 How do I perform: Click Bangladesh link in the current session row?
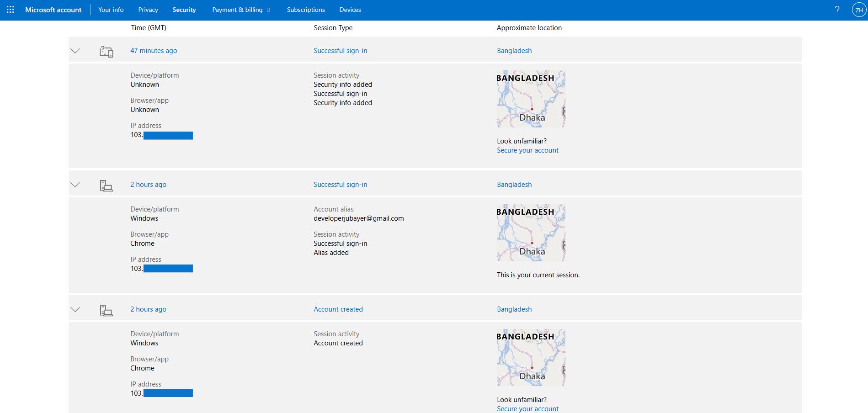pyautogui.click(x=514, y=185)
